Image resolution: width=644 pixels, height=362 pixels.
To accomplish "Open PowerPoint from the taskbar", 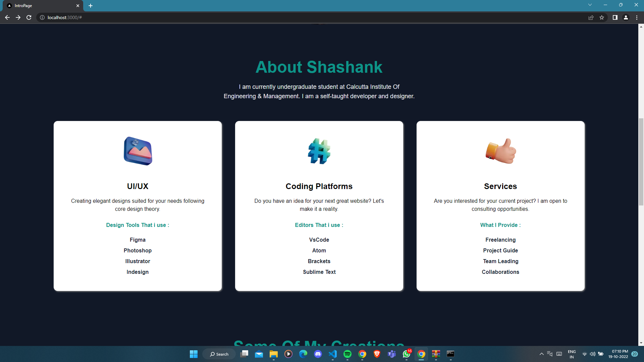I will click(x=436, y=354).
